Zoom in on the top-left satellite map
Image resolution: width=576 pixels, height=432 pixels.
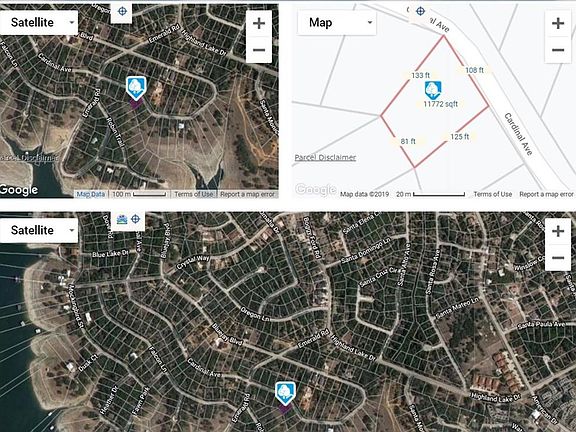tap(259, 23)
